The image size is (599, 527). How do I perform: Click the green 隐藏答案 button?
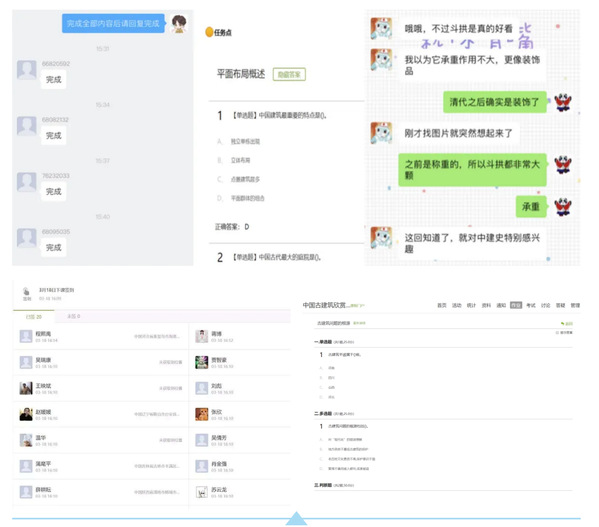pos(289,74)
